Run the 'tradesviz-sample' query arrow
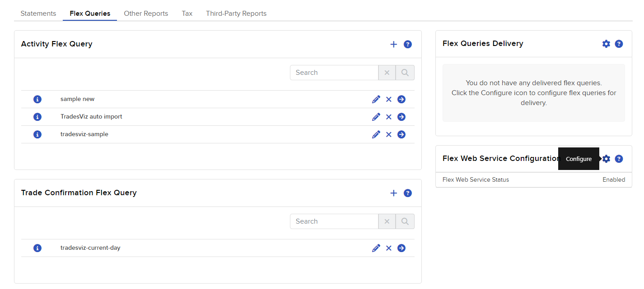Viewport: 644px width, 289px height. tap(401, 134)
